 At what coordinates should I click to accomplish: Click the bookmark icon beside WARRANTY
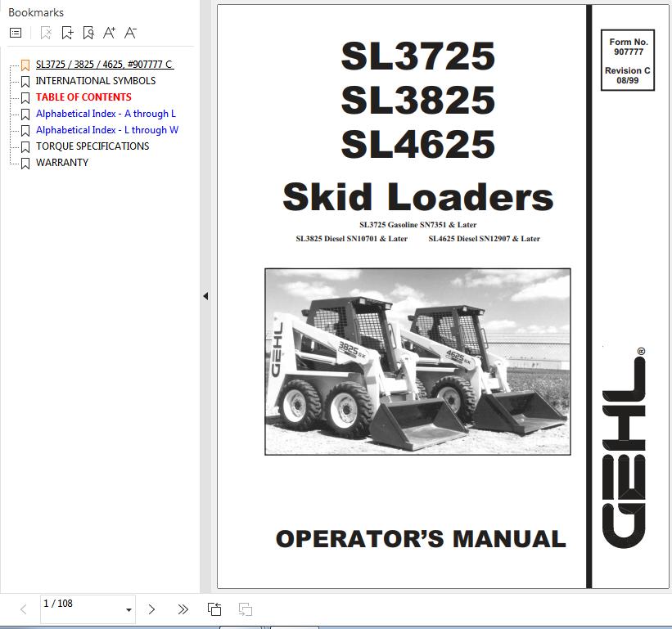coord(25,163)
